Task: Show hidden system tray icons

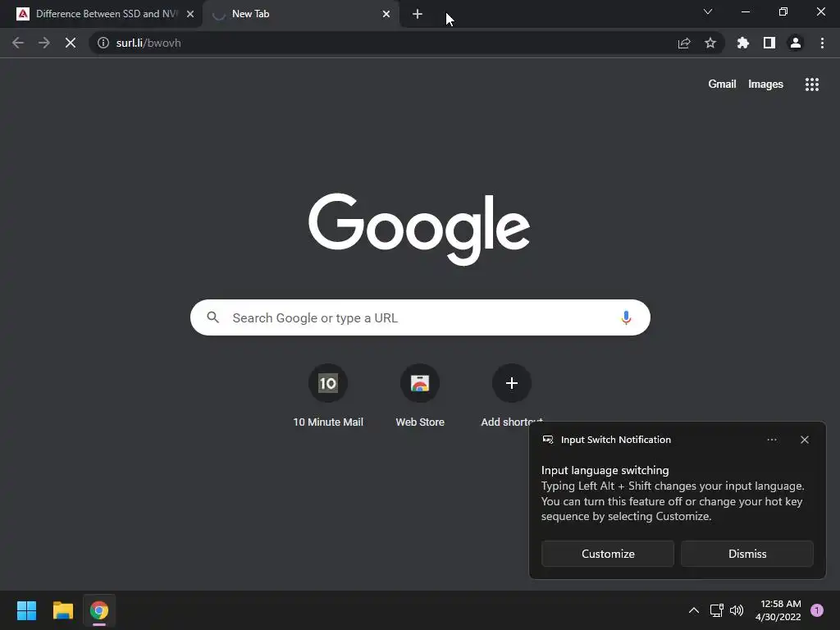Action: coord(694,610)
